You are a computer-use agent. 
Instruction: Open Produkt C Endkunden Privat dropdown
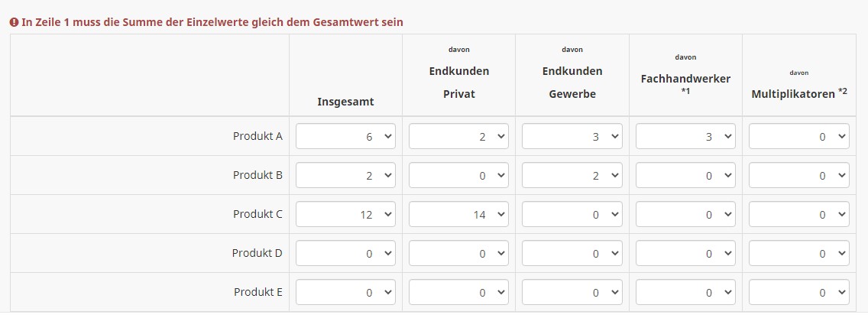pyautogui.click(x=458, y=214)
